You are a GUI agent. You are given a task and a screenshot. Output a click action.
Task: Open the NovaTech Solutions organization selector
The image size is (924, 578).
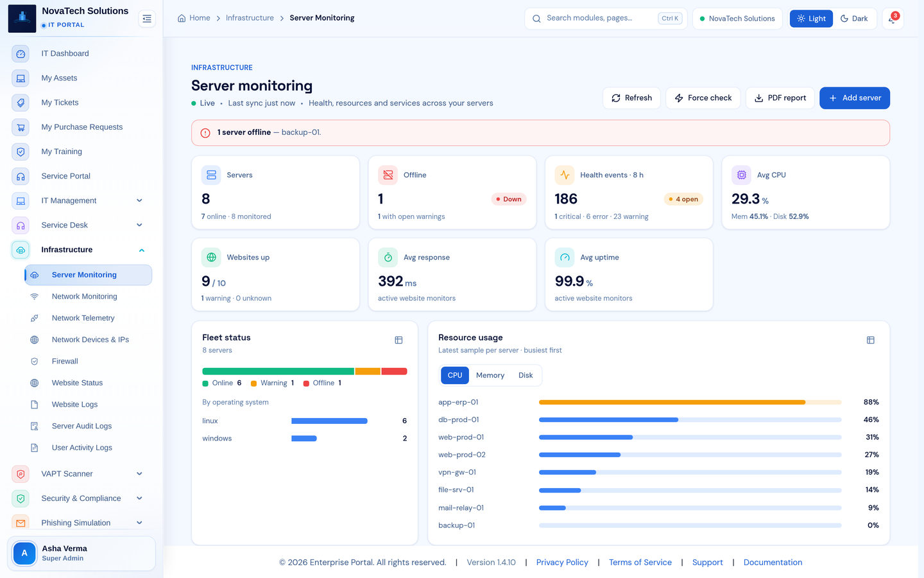point(737,19)
